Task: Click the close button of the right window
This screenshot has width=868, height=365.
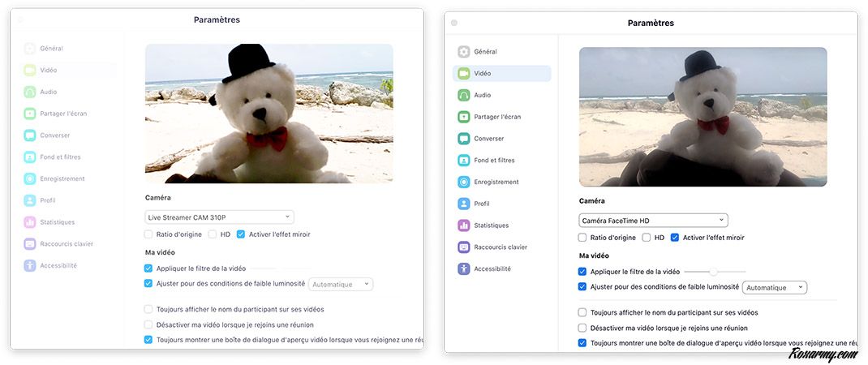Action: coord(454,23)
